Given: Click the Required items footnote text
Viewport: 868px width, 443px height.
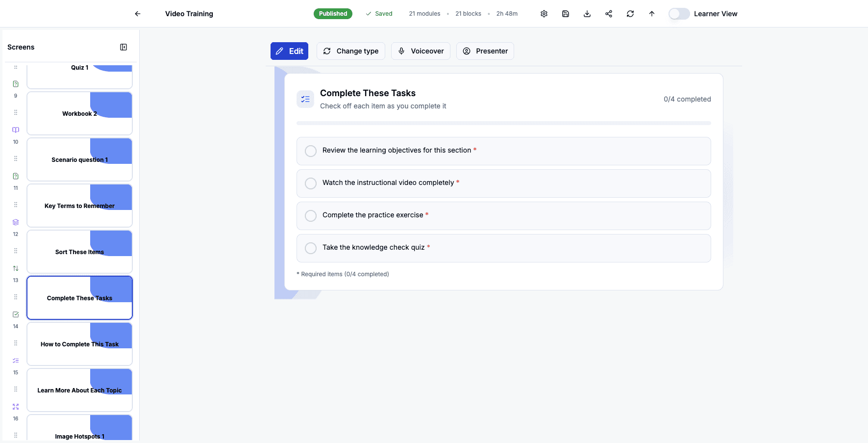Looking at the screenshot, I should [x=343, y=274].
